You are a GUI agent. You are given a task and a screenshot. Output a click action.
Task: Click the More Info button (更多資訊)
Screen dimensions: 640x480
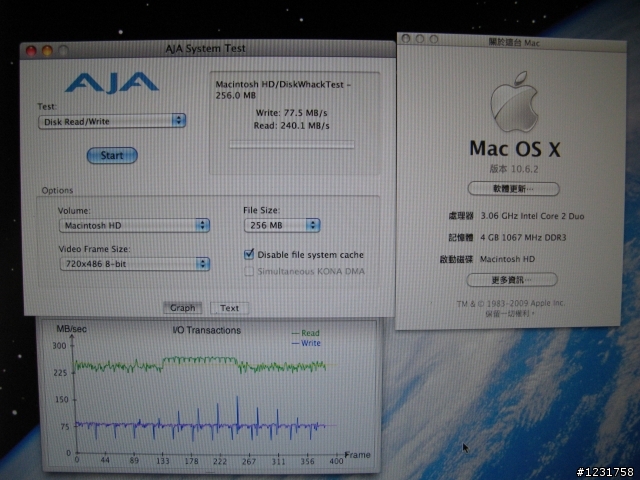point(512,280)
